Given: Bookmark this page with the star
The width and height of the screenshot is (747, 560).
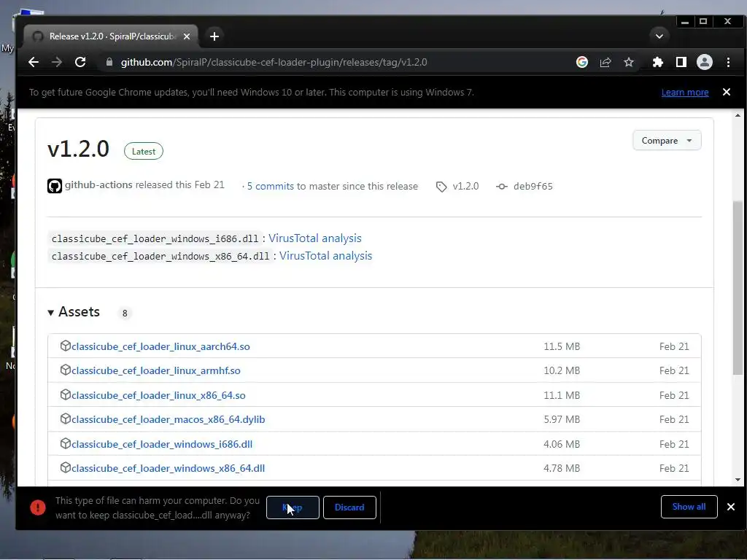Looking at the screenshot, I should pos(629,62).
